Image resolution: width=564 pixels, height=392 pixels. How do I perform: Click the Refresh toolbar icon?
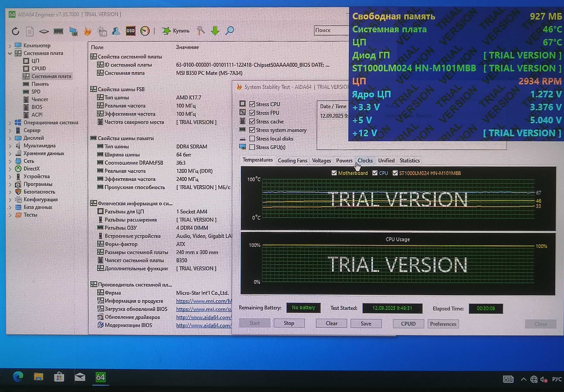(15, 32)
